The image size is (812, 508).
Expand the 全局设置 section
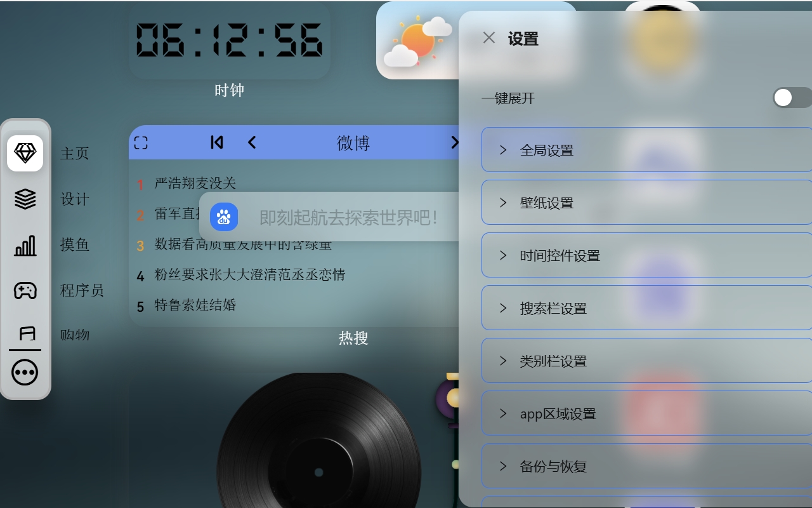(x=646, y=150)
